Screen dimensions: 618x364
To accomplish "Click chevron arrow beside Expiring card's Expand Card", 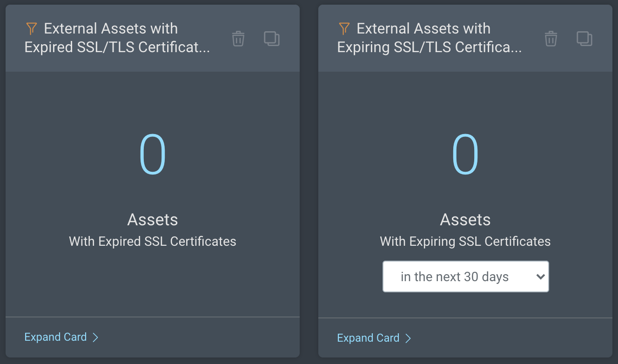I will 408,338.
